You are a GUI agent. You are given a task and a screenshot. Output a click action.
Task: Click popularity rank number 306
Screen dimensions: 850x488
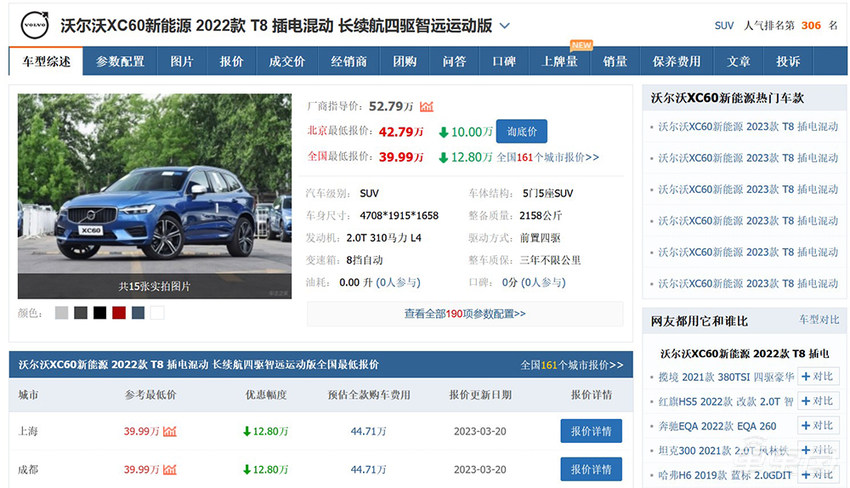pyautogui.click(x=811, y=25)
